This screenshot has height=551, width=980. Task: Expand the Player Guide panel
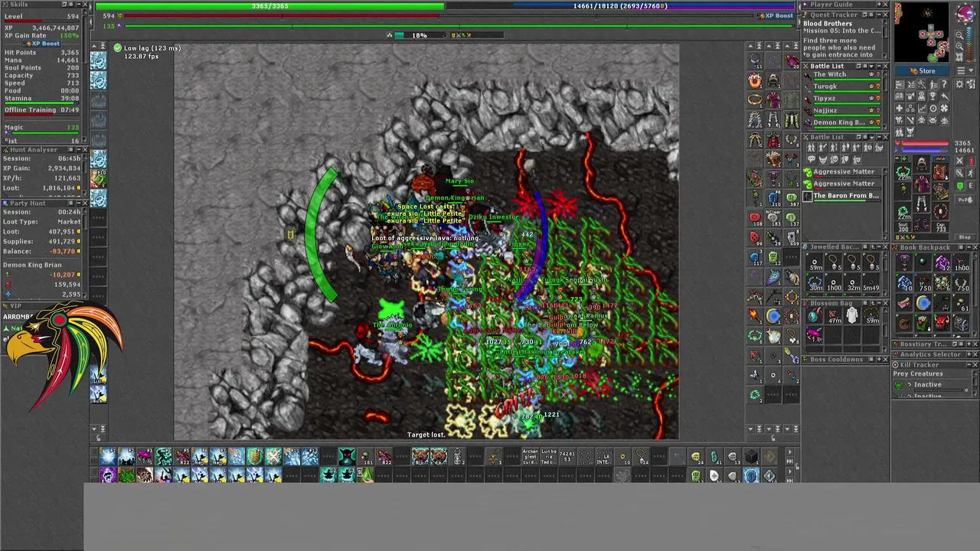[879, 5]
